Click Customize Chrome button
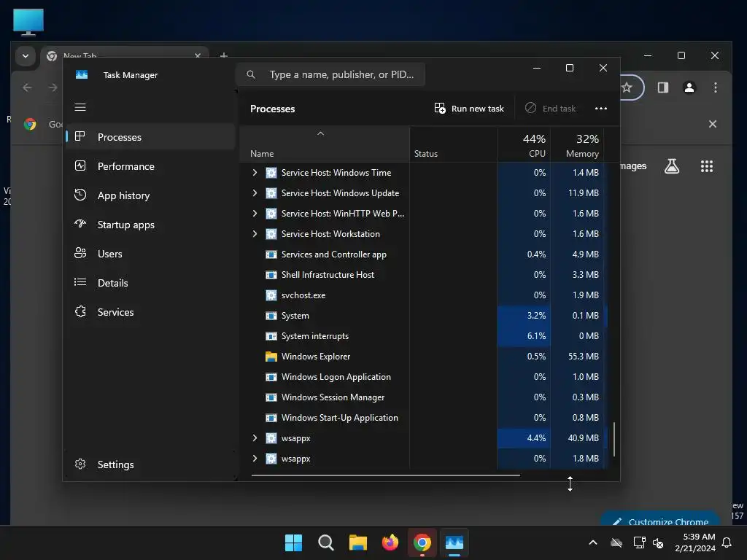 click(660, 520)
